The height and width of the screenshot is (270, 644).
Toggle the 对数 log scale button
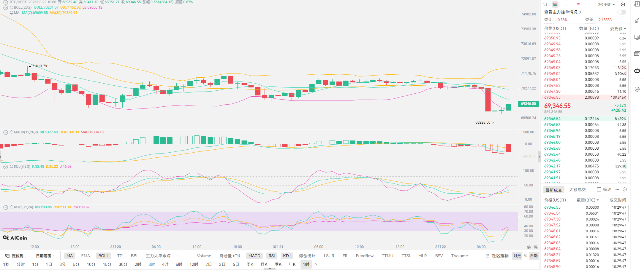pos(517,256)
